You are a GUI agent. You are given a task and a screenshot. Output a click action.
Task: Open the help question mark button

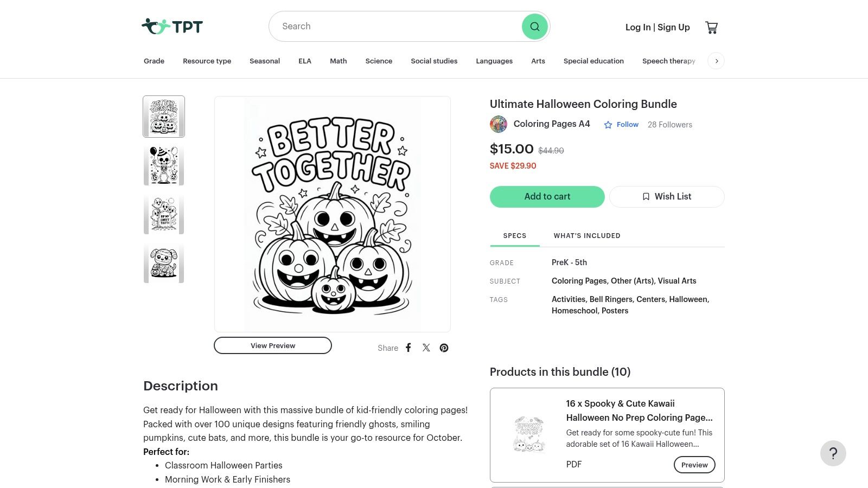click(x=833, y=453)
